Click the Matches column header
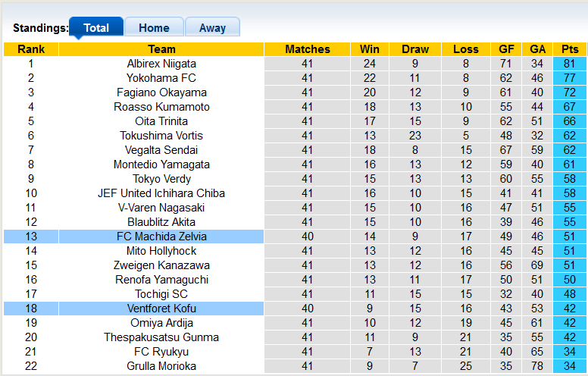The height and width of the screenshot is (376, 588). pos(308,49)
